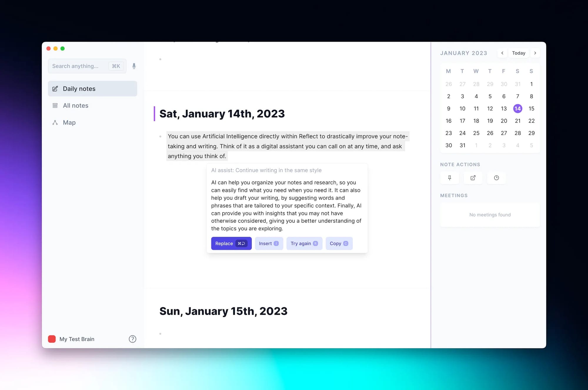Viewport: 588px width, 390px height.
Task: Click the microphone search input icon
Action: pyautogui.click(x=133, y=66)
